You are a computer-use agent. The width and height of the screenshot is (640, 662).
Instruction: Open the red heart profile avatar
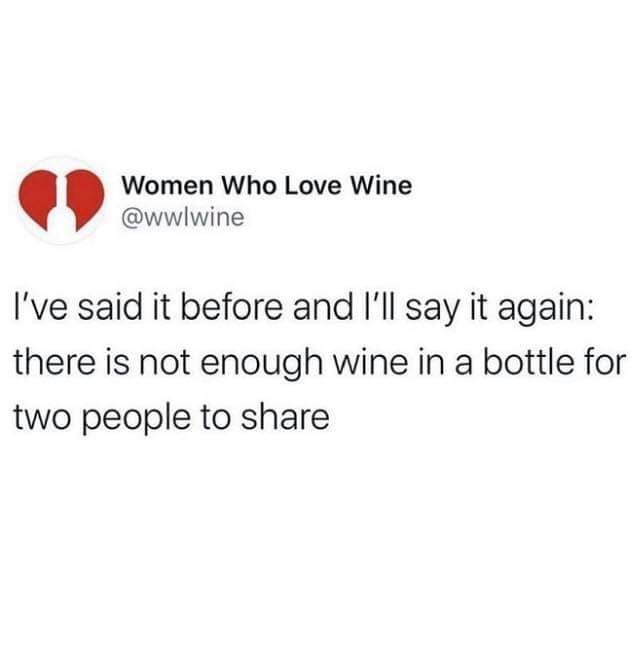click(x=62, y=201)
